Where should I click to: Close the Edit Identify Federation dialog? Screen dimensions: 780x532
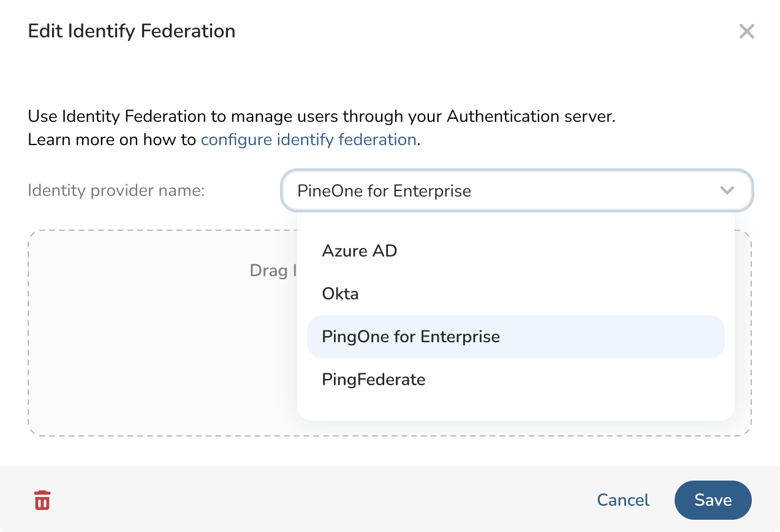coord(746,31)
